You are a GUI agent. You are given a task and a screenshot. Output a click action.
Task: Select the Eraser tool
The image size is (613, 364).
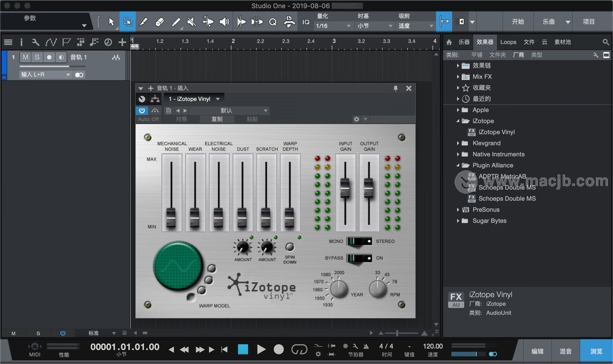pos(160,22)
